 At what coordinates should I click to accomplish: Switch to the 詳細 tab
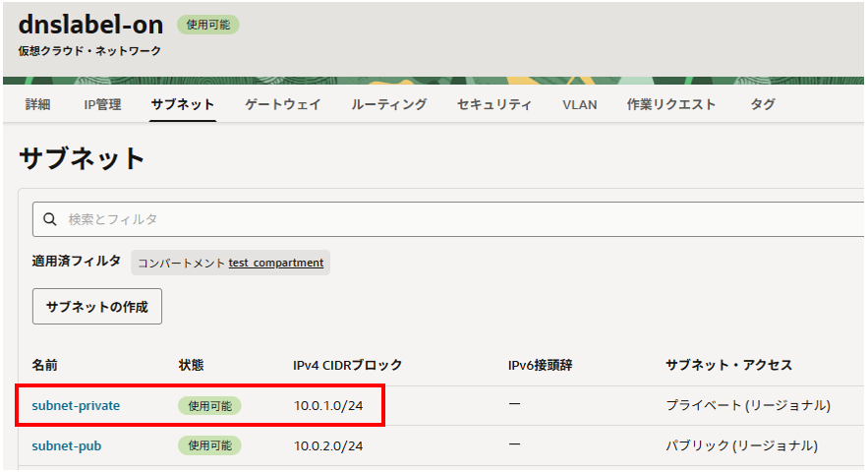(x=36, y=104)
